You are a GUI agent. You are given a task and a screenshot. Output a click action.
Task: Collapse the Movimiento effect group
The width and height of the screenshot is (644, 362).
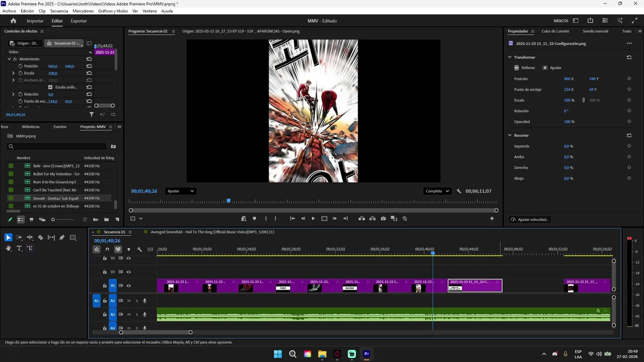9,59
